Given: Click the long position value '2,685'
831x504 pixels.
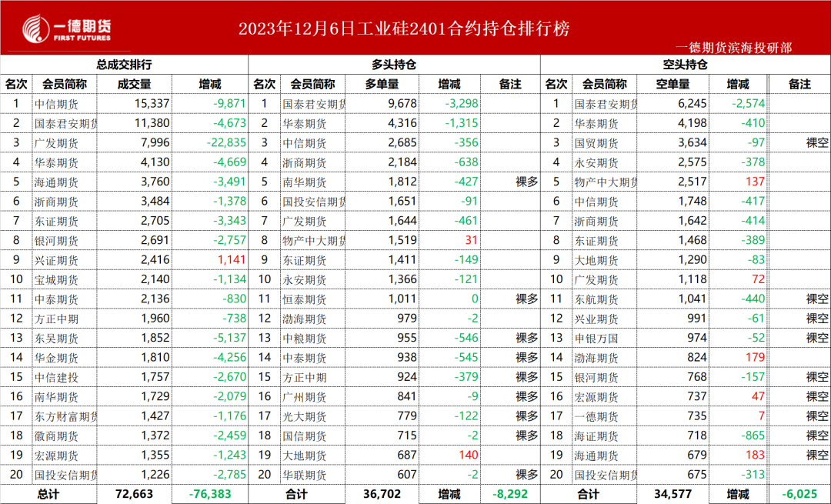Looking at the screenshot, I should pyautogui.click(x=402, y=142).
